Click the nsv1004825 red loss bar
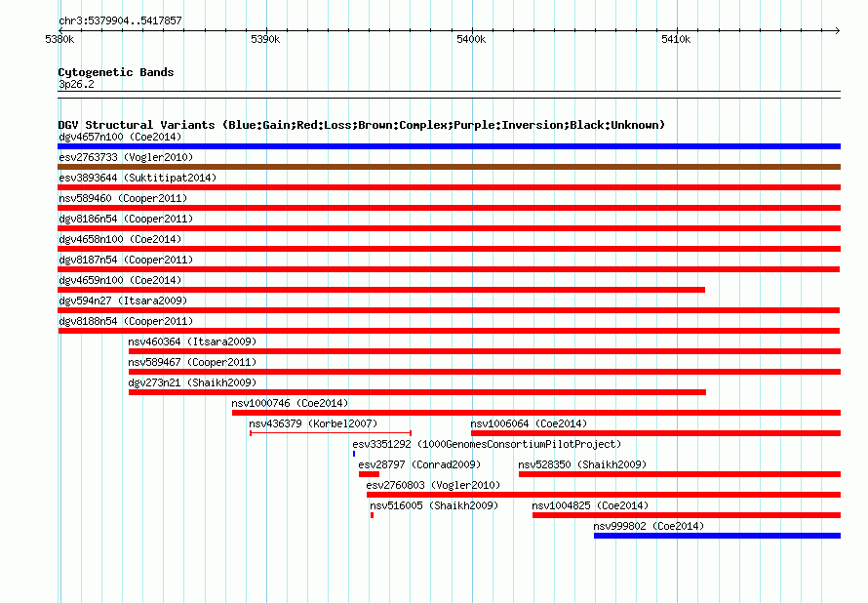Viewport: 868px width, 603px height. (x=687, y=515)
